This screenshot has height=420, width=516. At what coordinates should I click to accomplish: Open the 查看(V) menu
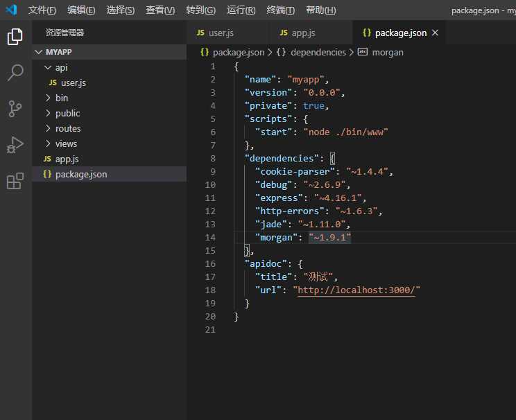[x=160, y=10]
